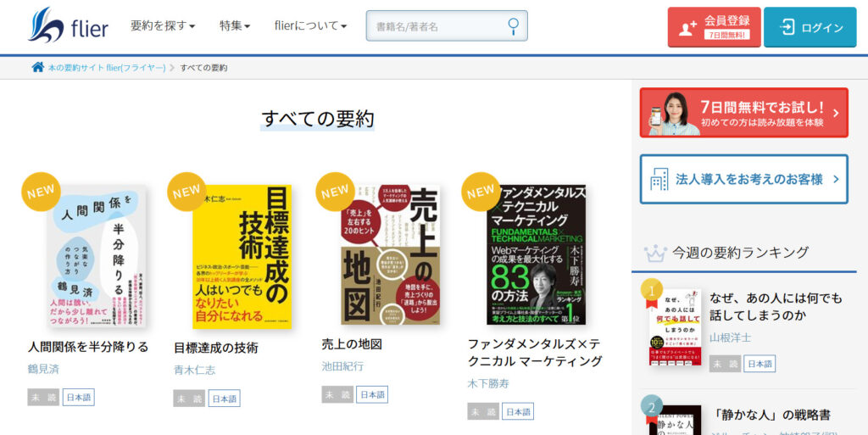Click the crown icon beside the weekly ranking
The height and width of the screenshot is (435, 868).
[x=655, y=254]
